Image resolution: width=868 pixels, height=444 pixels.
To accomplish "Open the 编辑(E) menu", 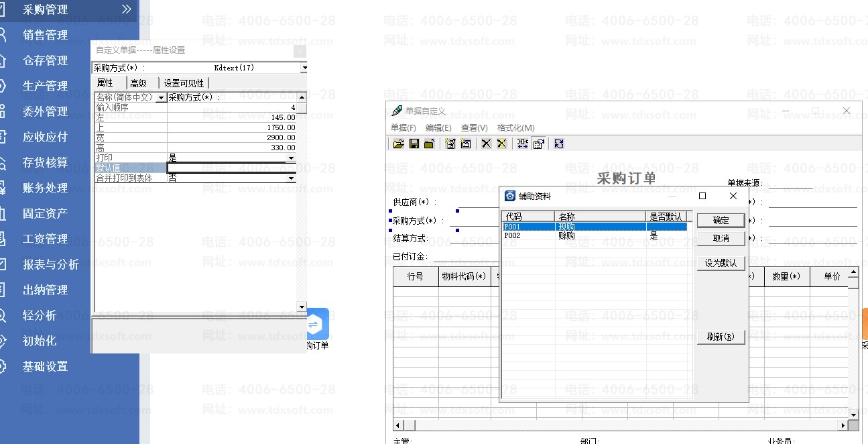I will (438, 127).
